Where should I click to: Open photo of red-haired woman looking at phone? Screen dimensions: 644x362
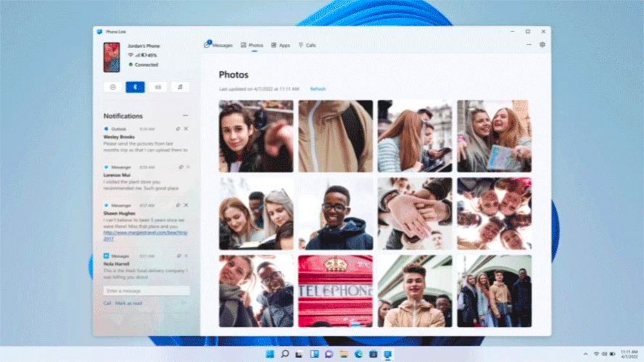415,136
